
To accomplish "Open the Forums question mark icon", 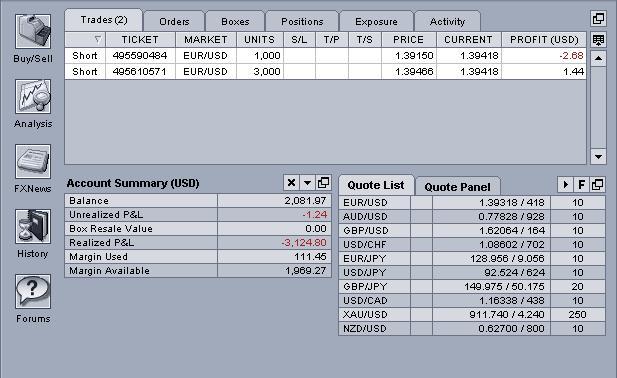I will (33, 291).
